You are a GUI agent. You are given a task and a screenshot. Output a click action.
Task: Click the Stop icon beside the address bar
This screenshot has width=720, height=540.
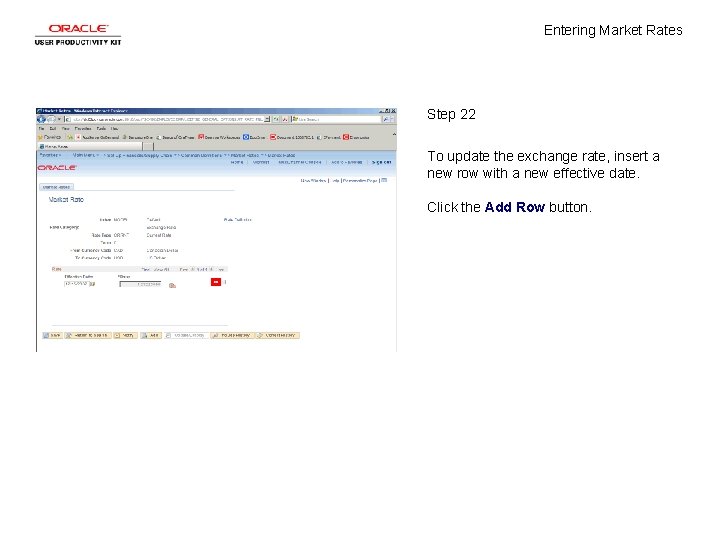(x=285, y=119)
